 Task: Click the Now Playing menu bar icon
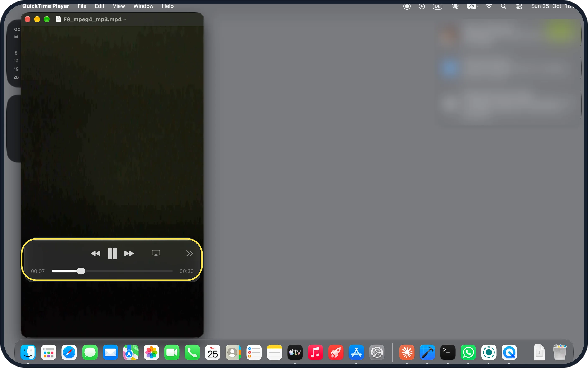(x=422, y=6)
